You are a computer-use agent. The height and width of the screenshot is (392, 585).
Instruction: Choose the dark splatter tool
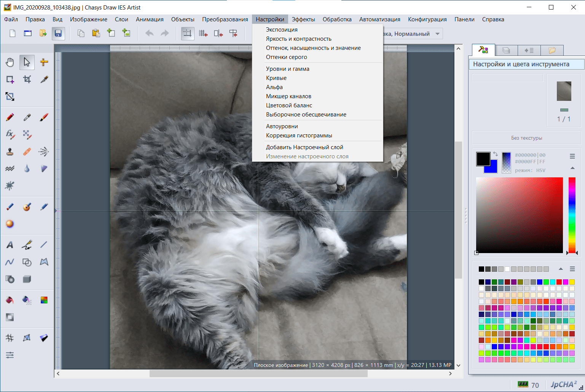pos(10,186)
